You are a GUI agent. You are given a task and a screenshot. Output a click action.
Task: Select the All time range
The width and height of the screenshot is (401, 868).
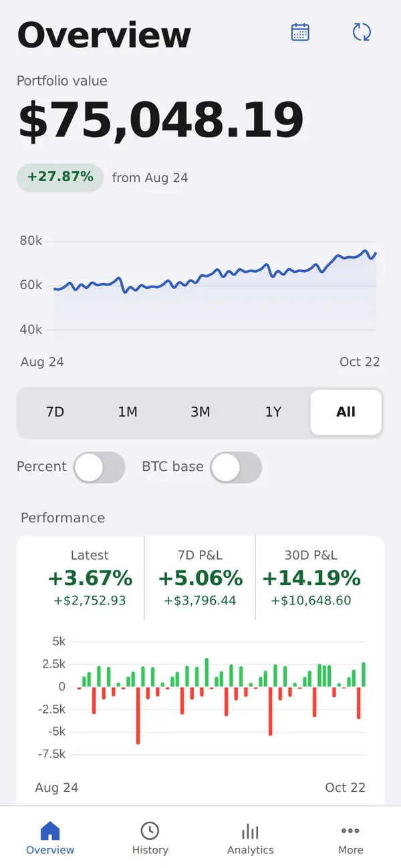346,413
